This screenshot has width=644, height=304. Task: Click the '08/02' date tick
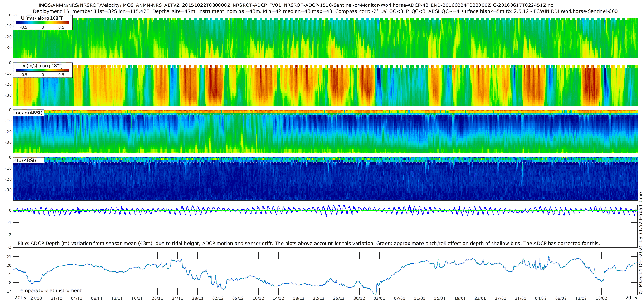561,299
